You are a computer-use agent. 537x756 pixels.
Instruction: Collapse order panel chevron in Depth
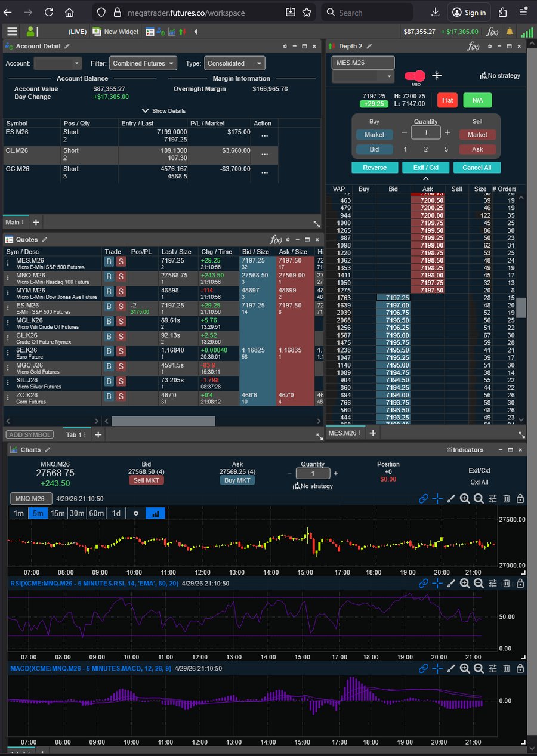[x=426, y=178]
